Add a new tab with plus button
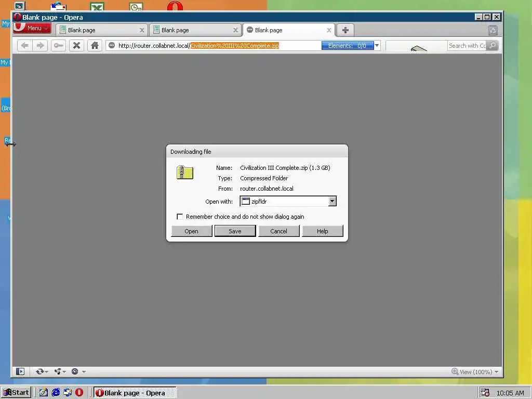This screenshot has width=532, height=399. click(345, 30)
